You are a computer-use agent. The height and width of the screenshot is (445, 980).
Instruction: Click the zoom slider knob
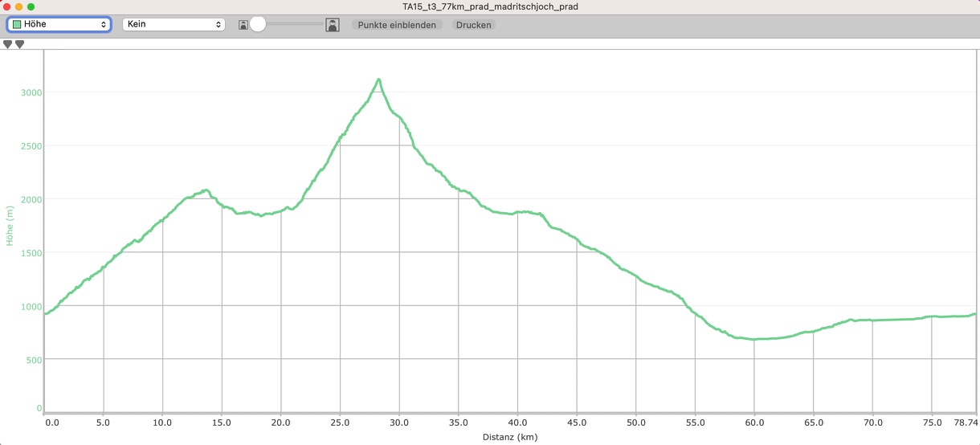click(x=258, y=25)
